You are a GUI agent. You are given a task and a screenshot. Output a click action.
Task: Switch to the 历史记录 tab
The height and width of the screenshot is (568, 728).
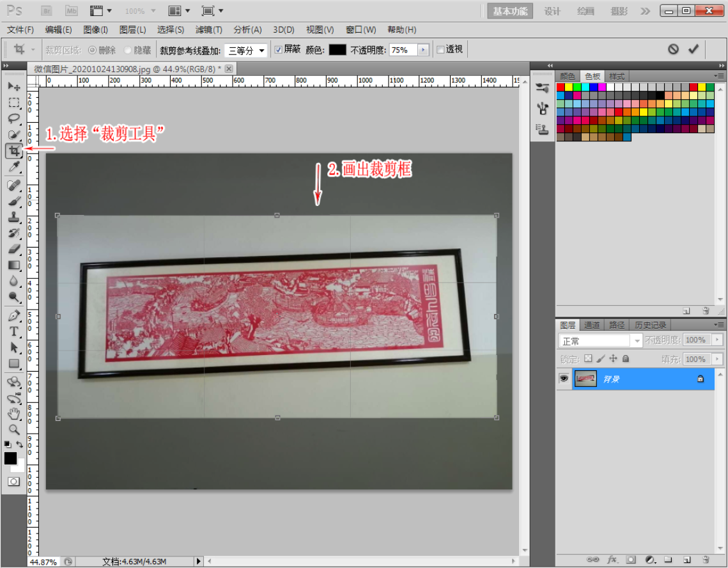tap(650, 325)
